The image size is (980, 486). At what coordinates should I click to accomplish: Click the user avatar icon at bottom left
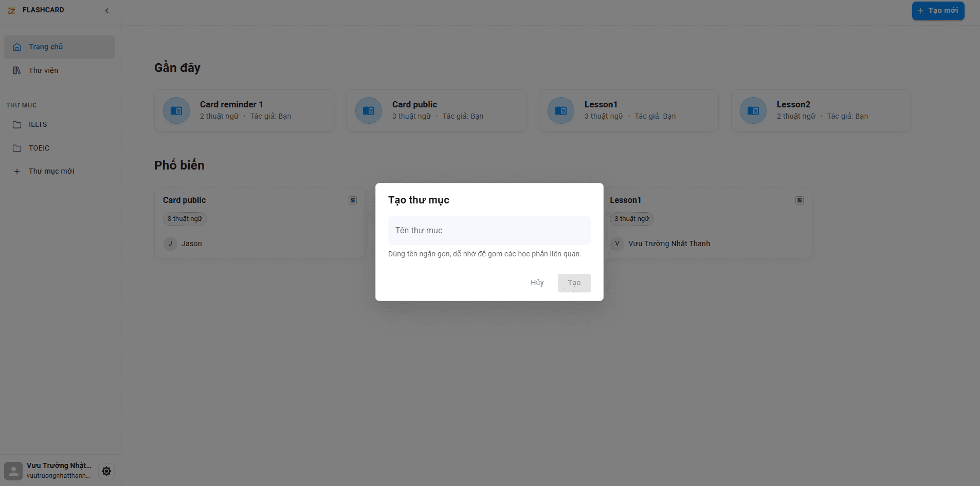(x=13, y=471)
